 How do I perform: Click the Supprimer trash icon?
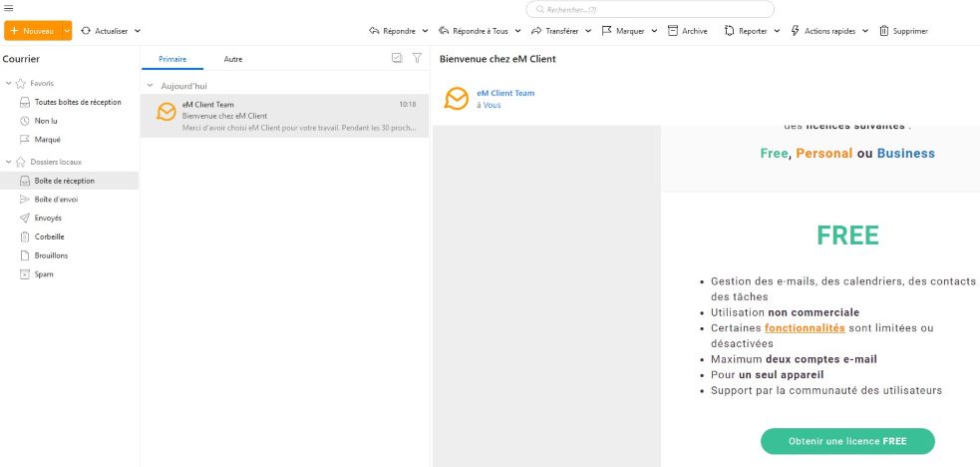coord(884,31)
